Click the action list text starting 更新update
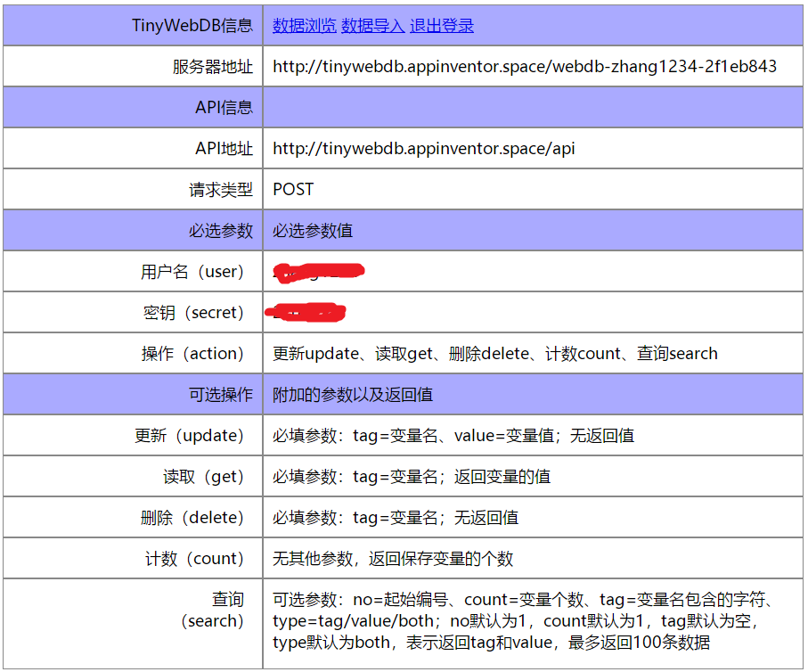 point(494,353)
